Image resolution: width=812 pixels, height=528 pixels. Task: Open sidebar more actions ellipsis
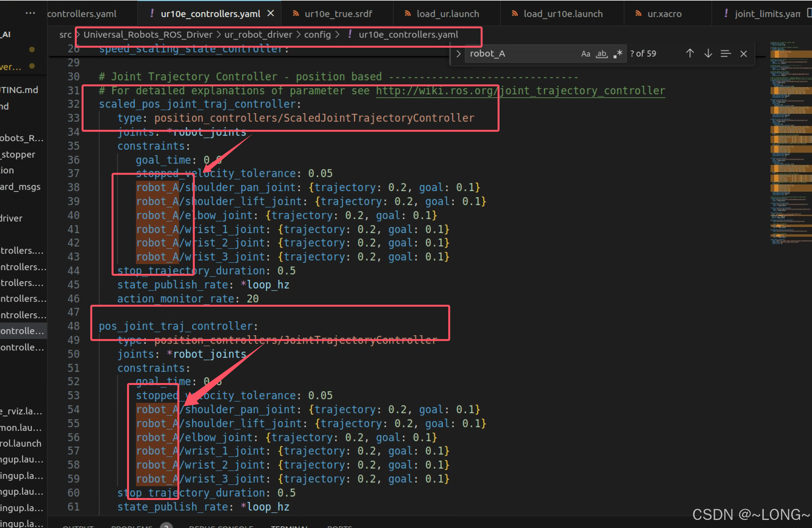click(x=30, y=14)
